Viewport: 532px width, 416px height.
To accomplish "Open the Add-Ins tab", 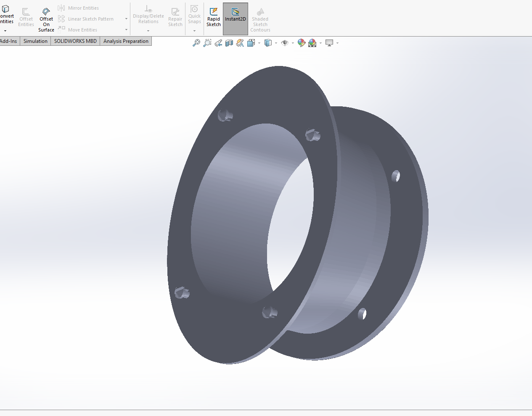I will click(x=8, y=41).
